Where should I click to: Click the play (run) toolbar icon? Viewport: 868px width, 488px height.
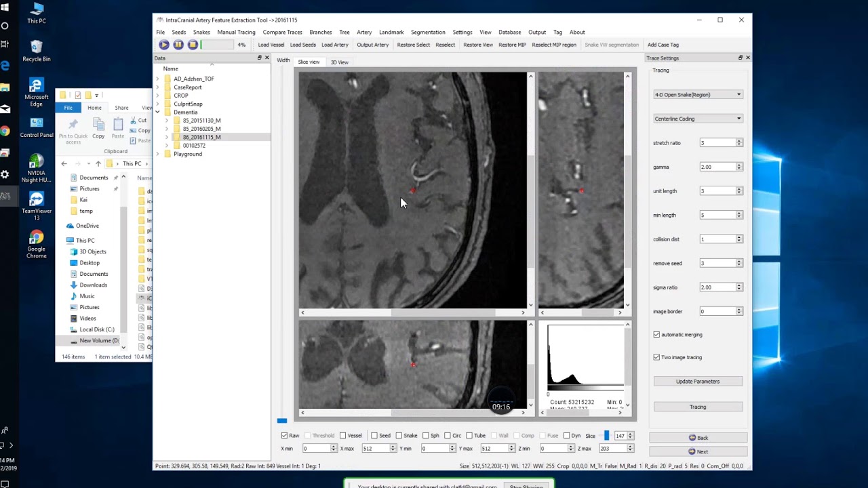coord(164,45)
